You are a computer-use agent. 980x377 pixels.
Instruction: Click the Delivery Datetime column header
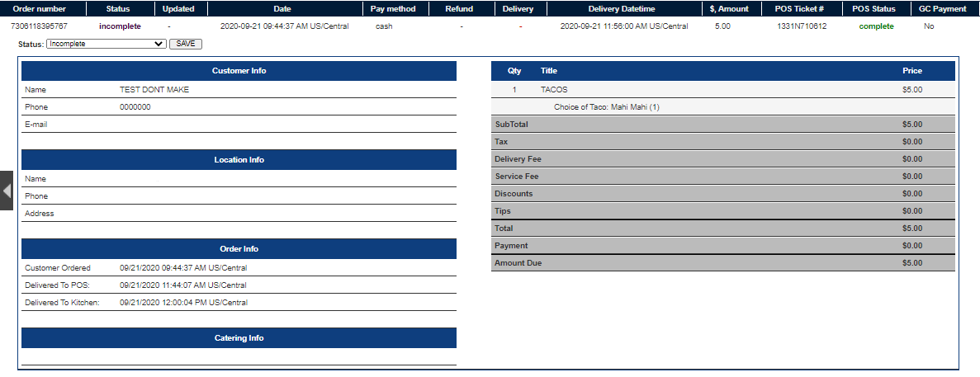[622, 9]
